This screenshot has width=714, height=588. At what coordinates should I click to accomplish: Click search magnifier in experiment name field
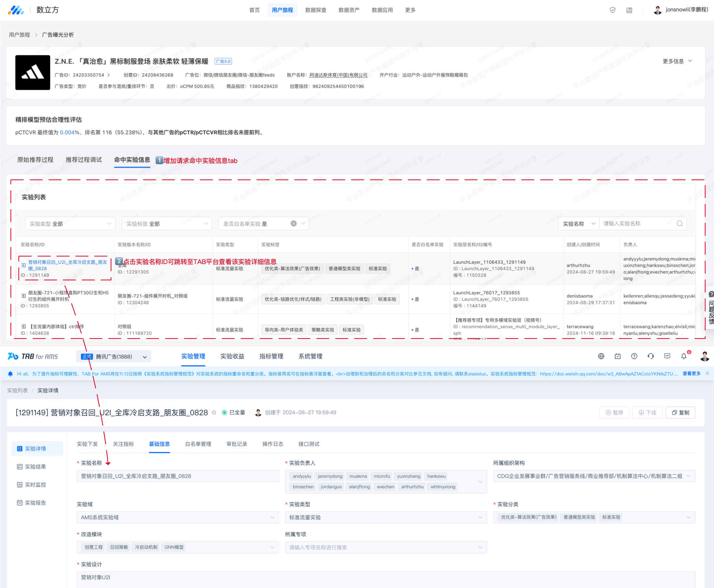679,224
